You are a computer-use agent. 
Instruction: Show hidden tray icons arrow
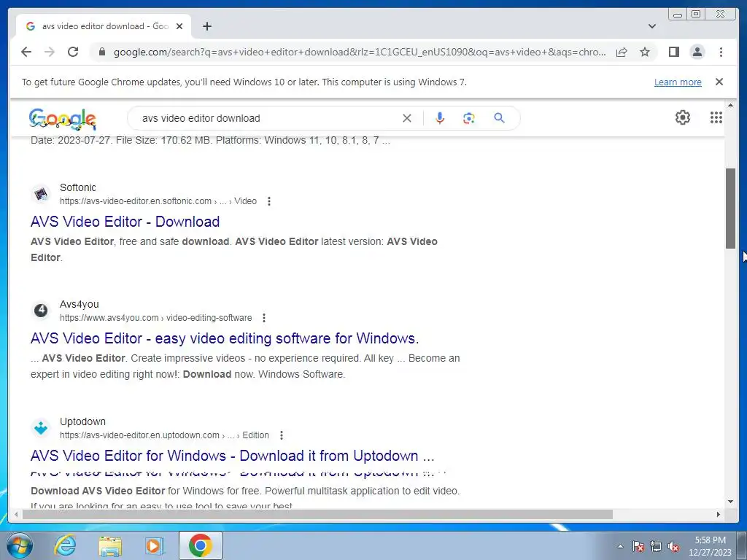click(x=620, y=546)
